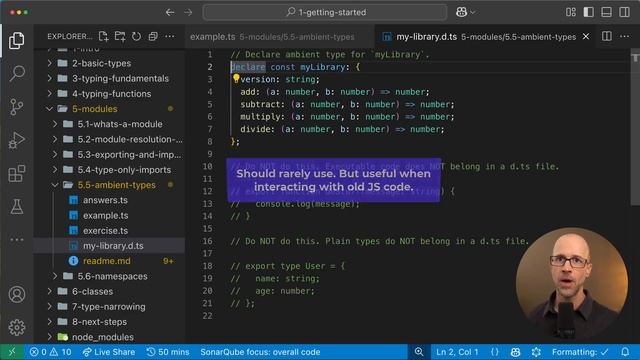Expand the 3-typing-fundamentals folder
The image size is (640, 360).
tap(109, 78)
